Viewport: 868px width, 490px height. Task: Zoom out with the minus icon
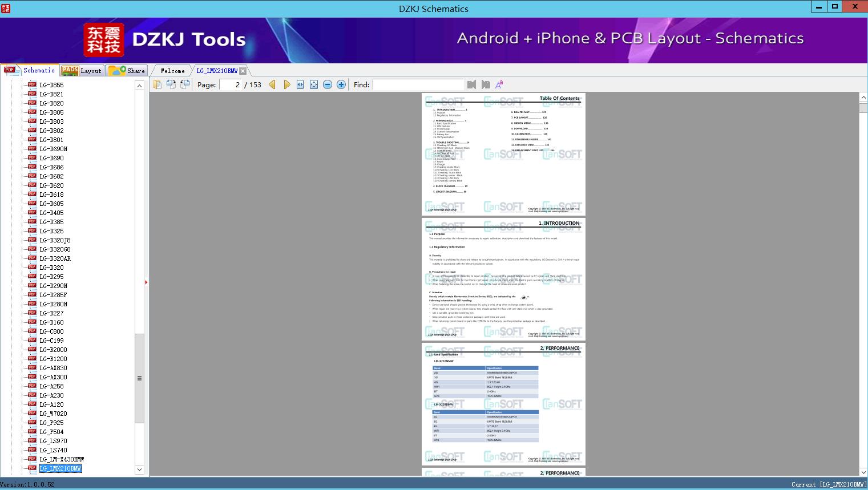[328, 84]
